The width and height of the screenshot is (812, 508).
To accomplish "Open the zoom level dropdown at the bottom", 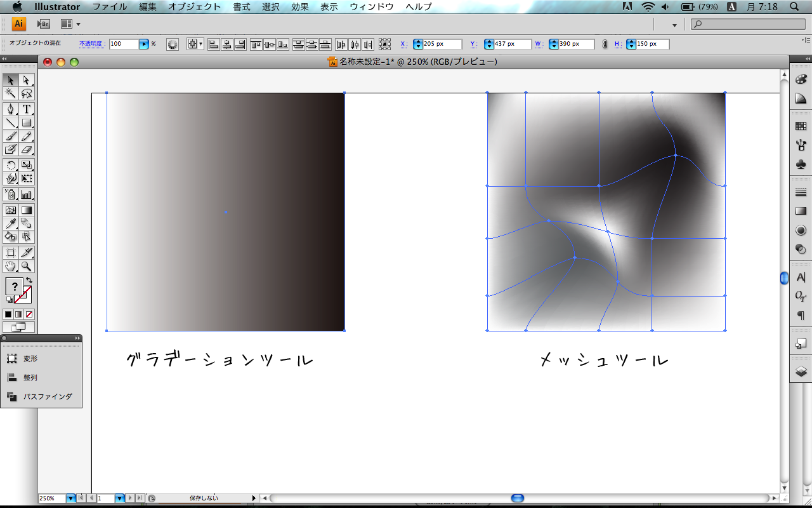I will [x=70, y=498].
